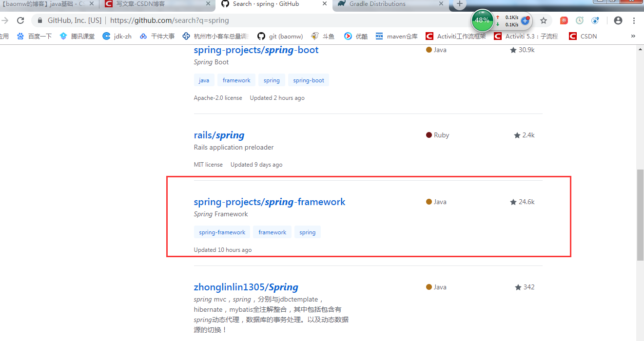Open the Chrome profile avatar menu
Viewport: 644px width, 341px height.
618,20
